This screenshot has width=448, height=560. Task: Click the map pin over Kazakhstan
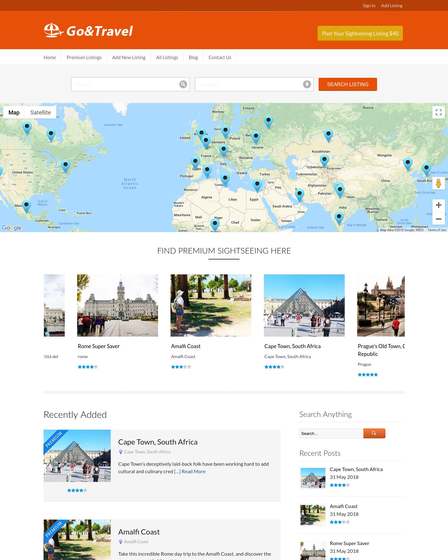click(328, 135)
